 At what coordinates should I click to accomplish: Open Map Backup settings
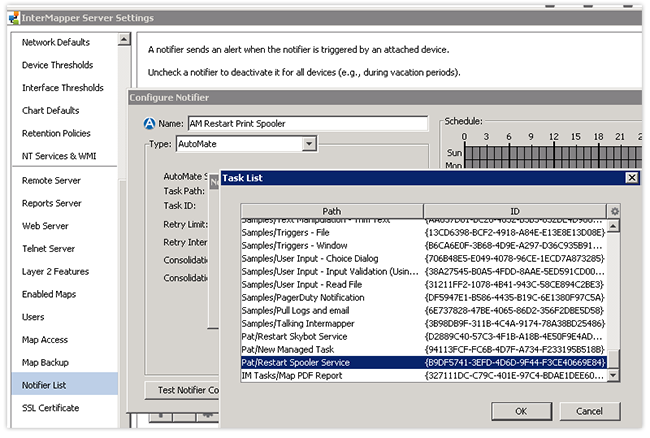coord(45,363)
